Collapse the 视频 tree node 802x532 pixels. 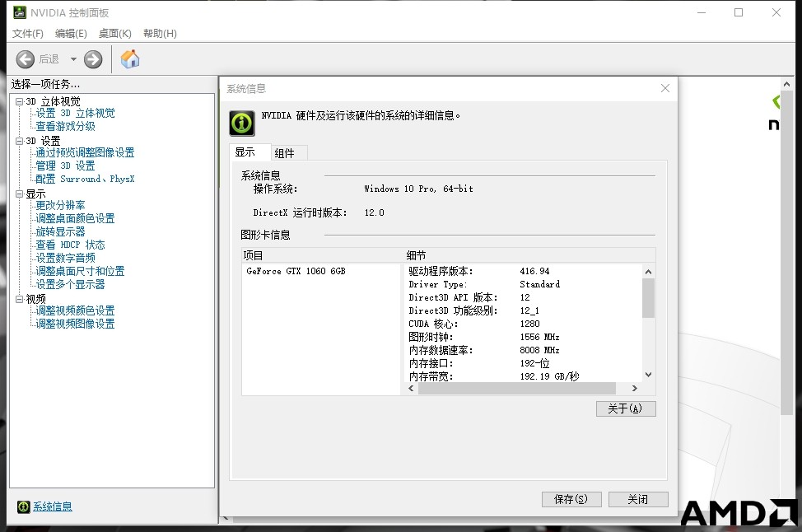[x=20, y=299]
